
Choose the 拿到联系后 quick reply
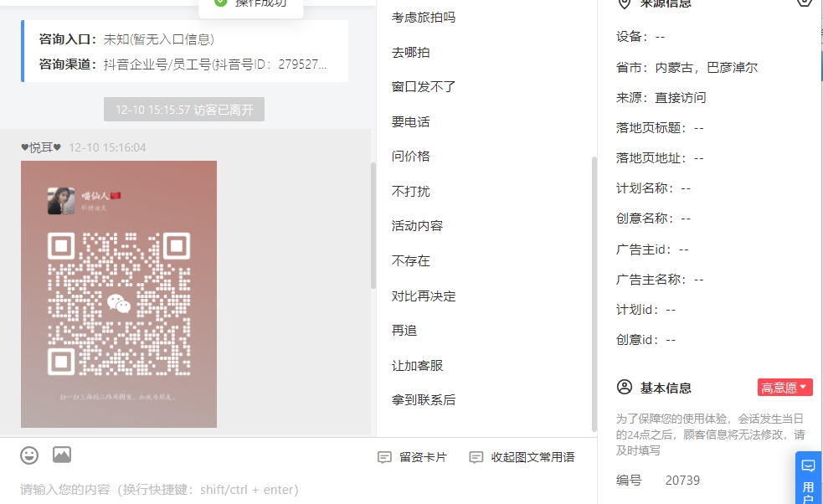(x=424, y=399)
